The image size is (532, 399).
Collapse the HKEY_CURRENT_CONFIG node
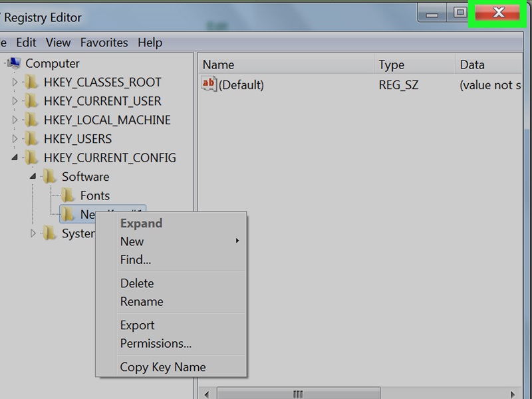pyautogui.click(x=15, y=158)
